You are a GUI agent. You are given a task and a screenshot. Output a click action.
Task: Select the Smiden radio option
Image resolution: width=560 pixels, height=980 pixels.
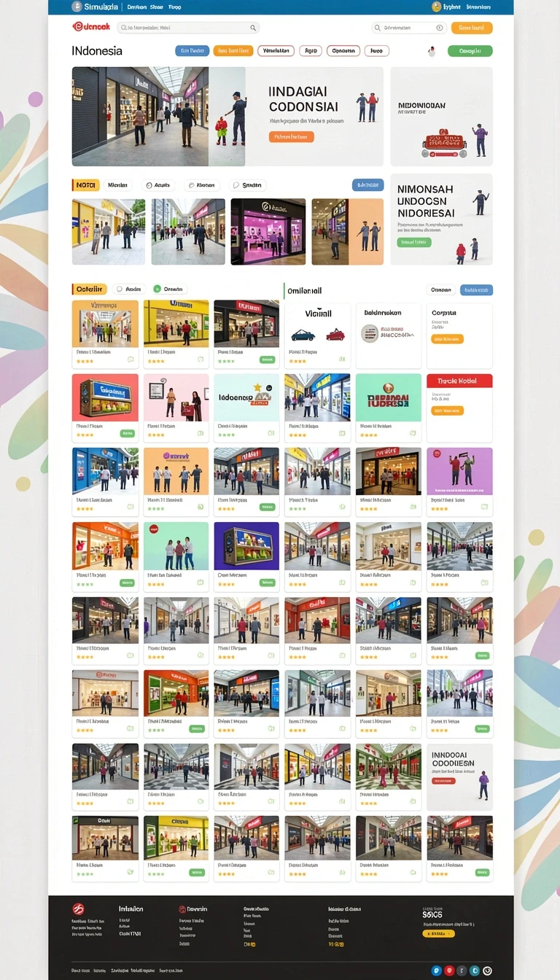(x=248, y=185)
